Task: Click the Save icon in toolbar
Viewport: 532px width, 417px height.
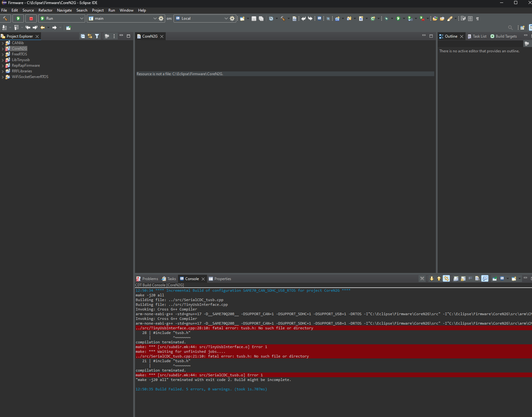Action: [x=254, y=18]
